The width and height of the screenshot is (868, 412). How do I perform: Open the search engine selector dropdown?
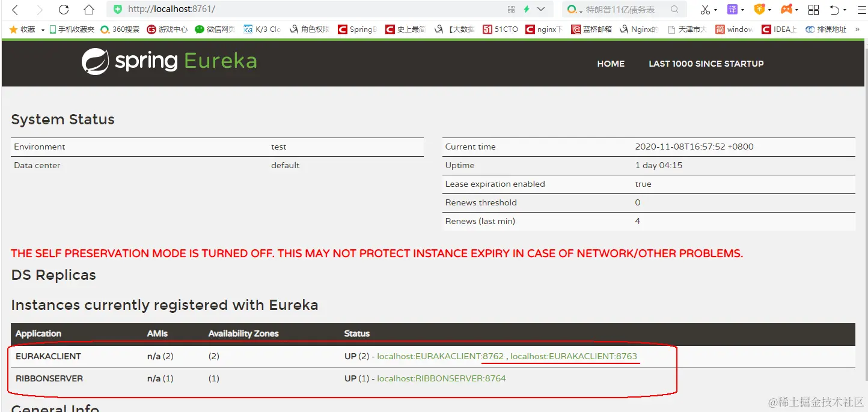[x=574, y=10]
